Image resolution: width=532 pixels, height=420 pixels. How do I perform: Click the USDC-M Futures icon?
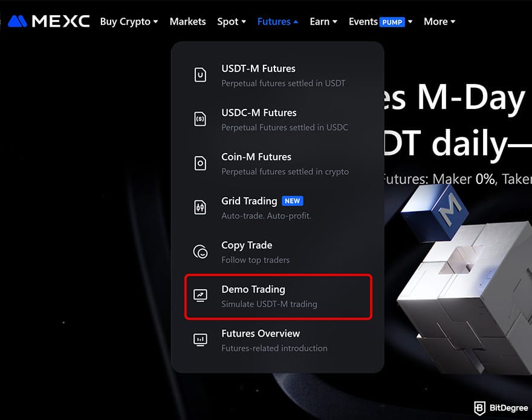click(200, 120)
